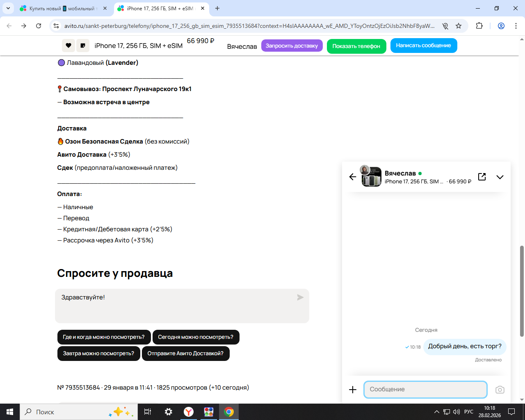Image resolution: width=525 pixels, height=420 pixels.
Task: Open the four-colored-dots app on the taskbar
Action: coord(209,412)
